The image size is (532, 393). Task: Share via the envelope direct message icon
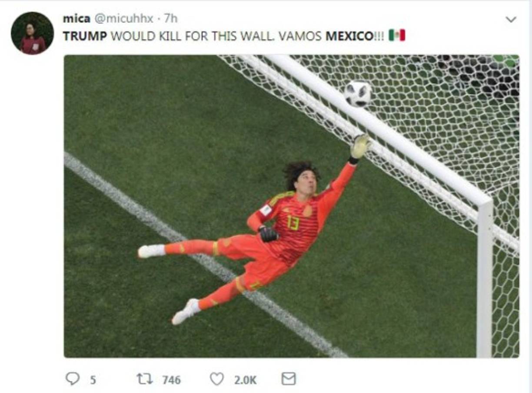289,379
